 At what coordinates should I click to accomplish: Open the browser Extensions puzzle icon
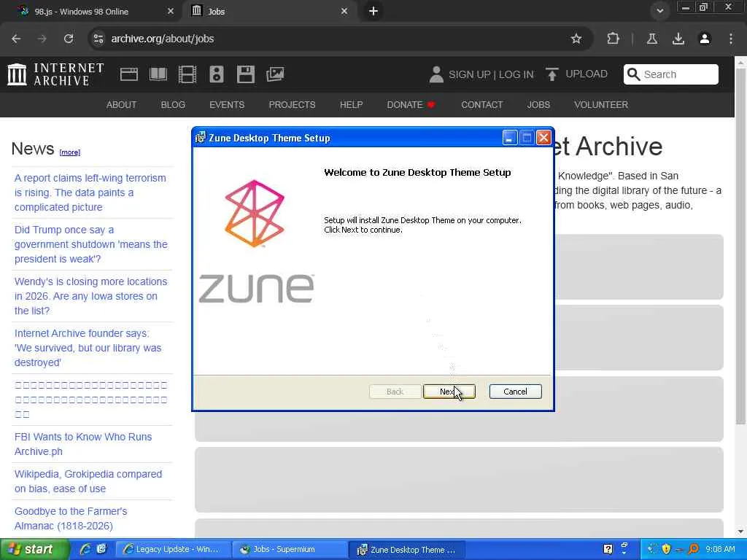click(x=613, y=39)
